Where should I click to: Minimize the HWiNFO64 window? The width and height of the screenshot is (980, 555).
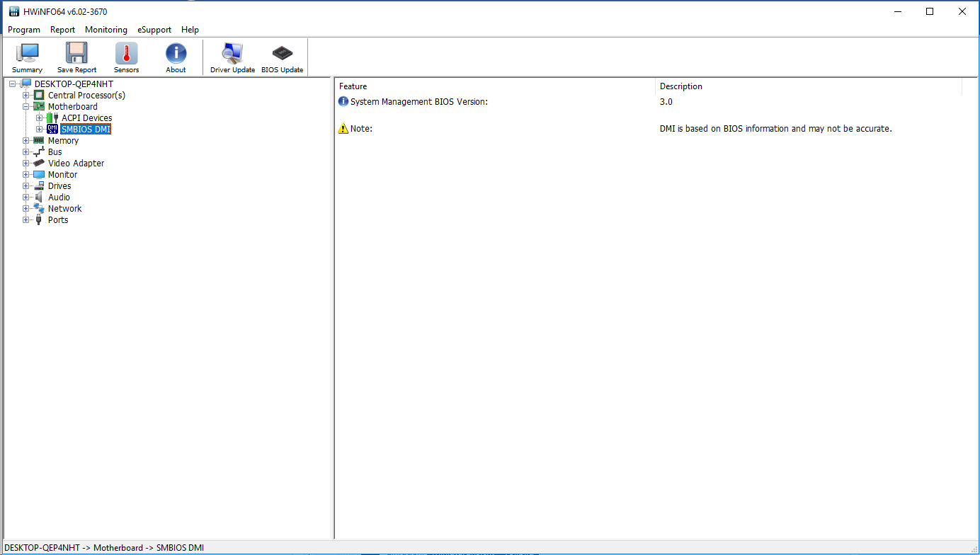(x=897, y=11)
